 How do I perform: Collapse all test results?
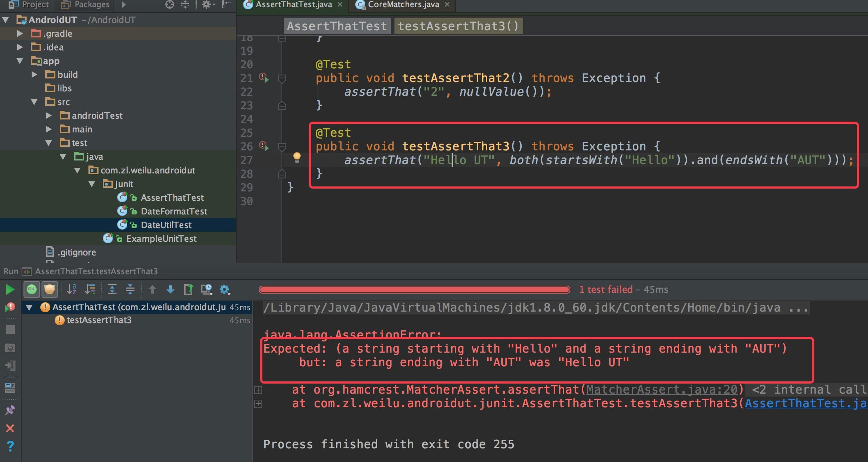[130, 289]
